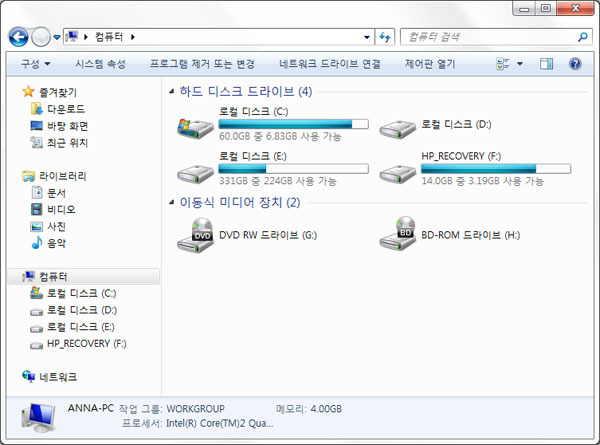600x445 pixels.
Task: Click the disabled Forward arrow button
Action: [41, 37]
